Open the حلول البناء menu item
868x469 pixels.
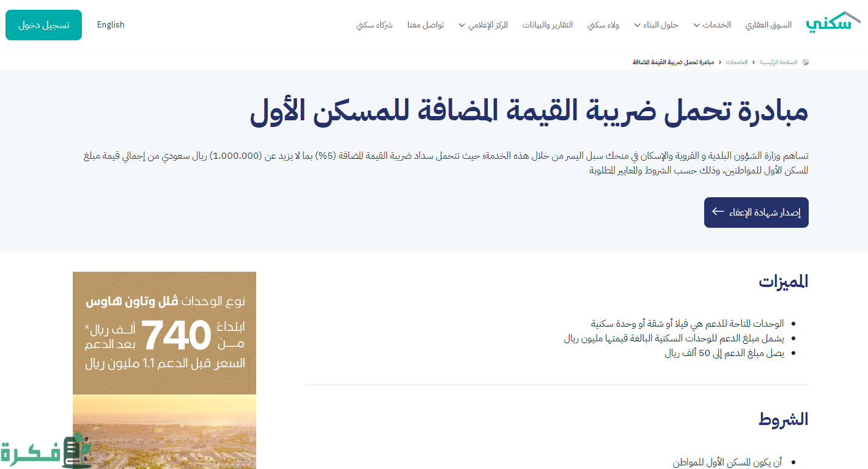[x=661, y=25]
